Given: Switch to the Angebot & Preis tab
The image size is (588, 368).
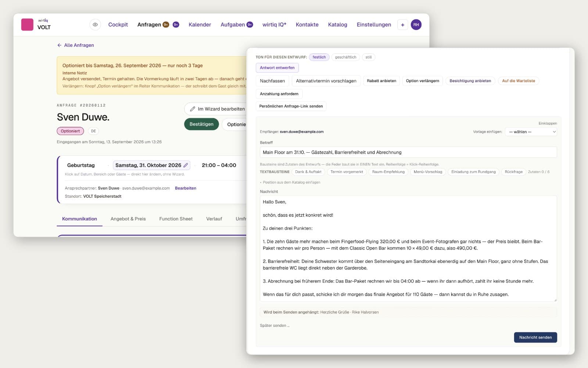Looking at the screenshot, I should click(128, 219).
